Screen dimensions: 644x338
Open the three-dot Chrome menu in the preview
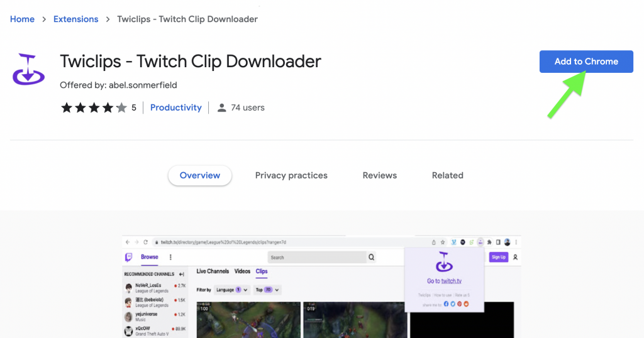tap(516, 242)
